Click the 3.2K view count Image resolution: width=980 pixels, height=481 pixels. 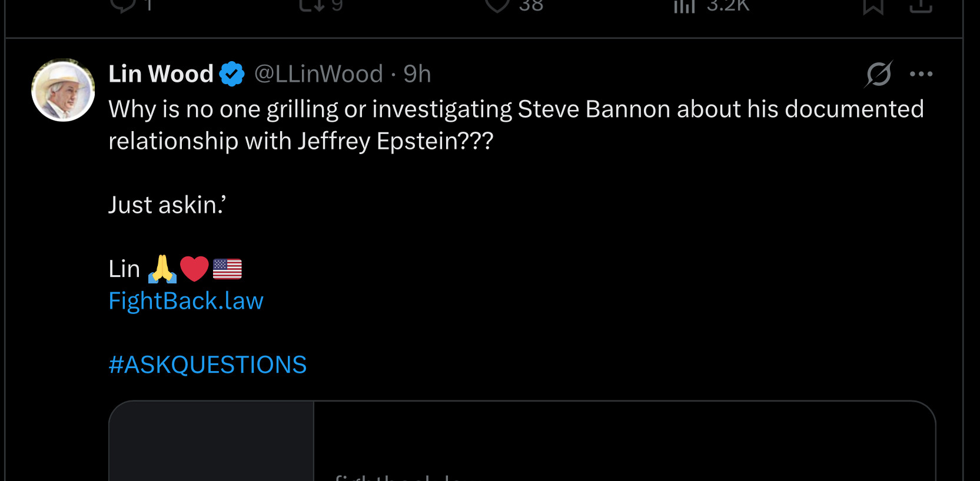click(728, 5)
